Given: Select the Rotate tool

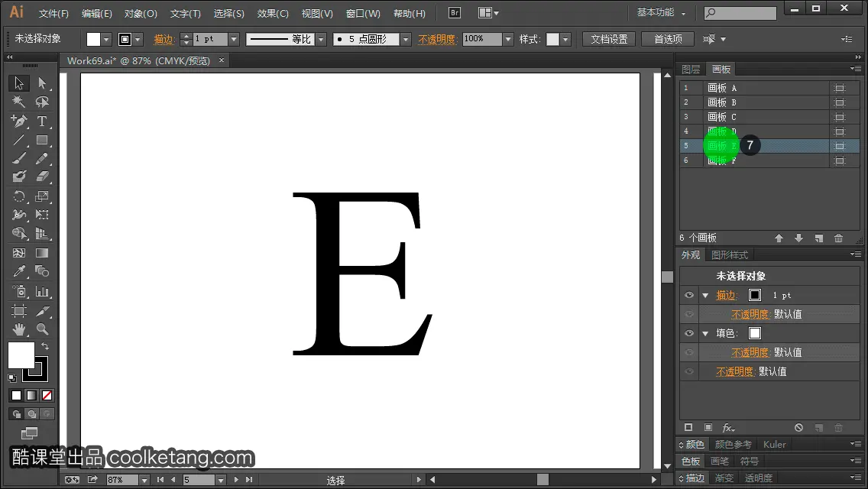Looking at the screenshot, I should [x=19, y=196].
